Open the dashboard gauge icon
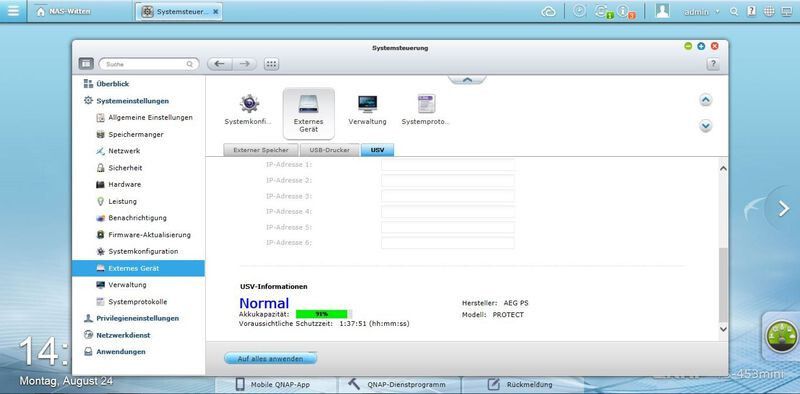The width and height of the screenshot is (800, 394). coord(781,336)
